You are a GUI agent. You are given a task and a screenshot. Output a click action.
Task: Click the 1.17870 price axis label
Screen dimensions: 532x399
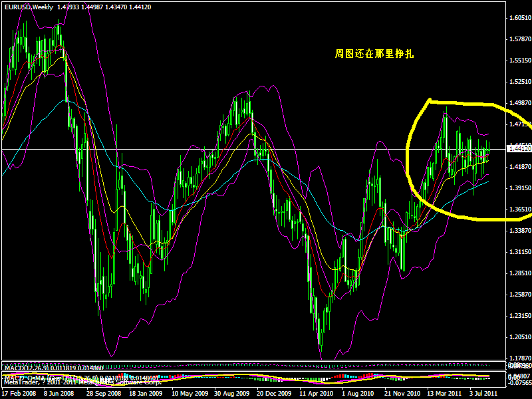pyautogui.click(x=520, y=358)
